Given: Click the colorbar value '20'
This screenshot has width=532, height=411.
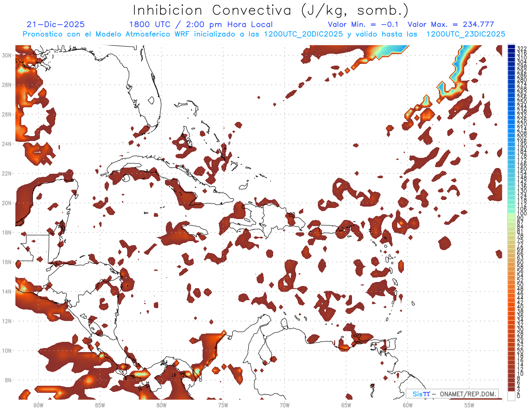Looking at the screenshot, I should pos(520,351).
